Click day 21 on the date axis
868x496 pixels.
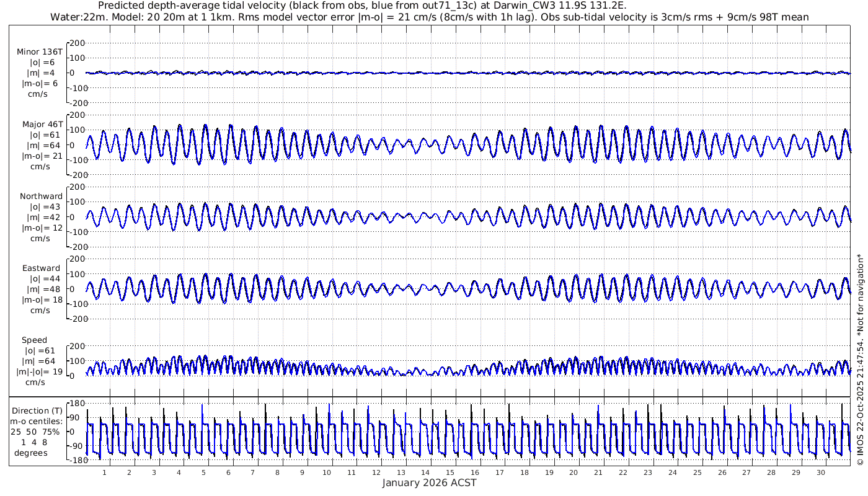[598, 472]
